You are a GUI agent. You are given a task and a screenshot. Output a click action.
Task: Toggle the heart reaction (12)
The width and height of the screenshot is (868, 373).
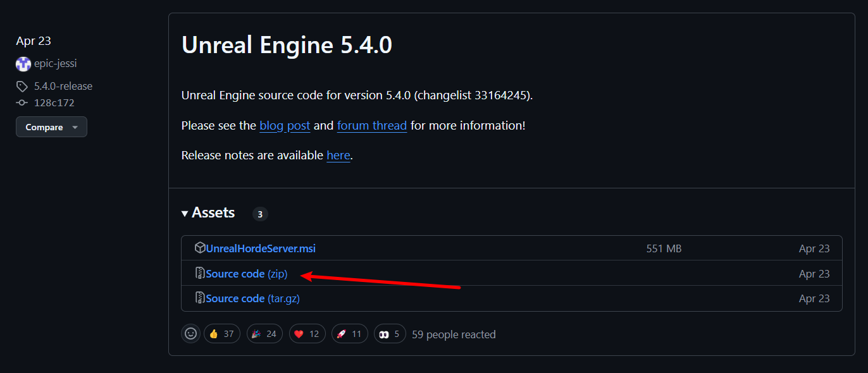click(x=307, y=334)
